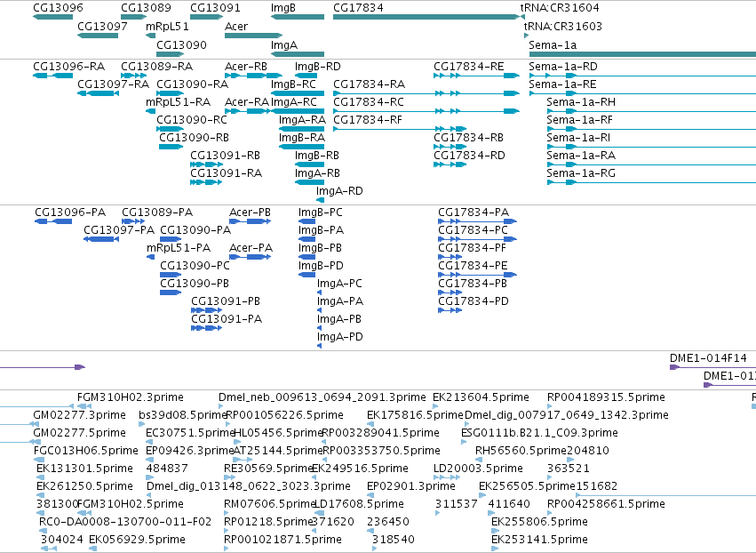The image size is (756, 553).
Task: Click the RH56560.5prime EST label
Action: tap(521, 450)
